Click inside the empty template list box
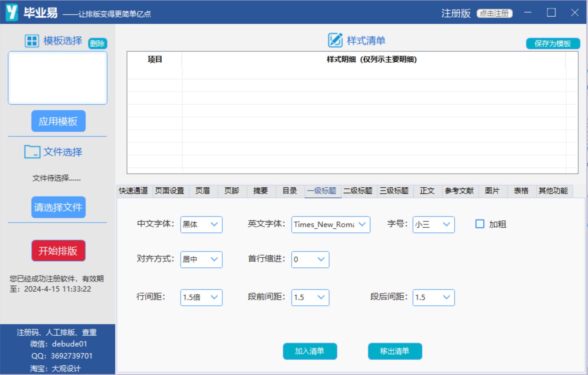 pos(58,78)
